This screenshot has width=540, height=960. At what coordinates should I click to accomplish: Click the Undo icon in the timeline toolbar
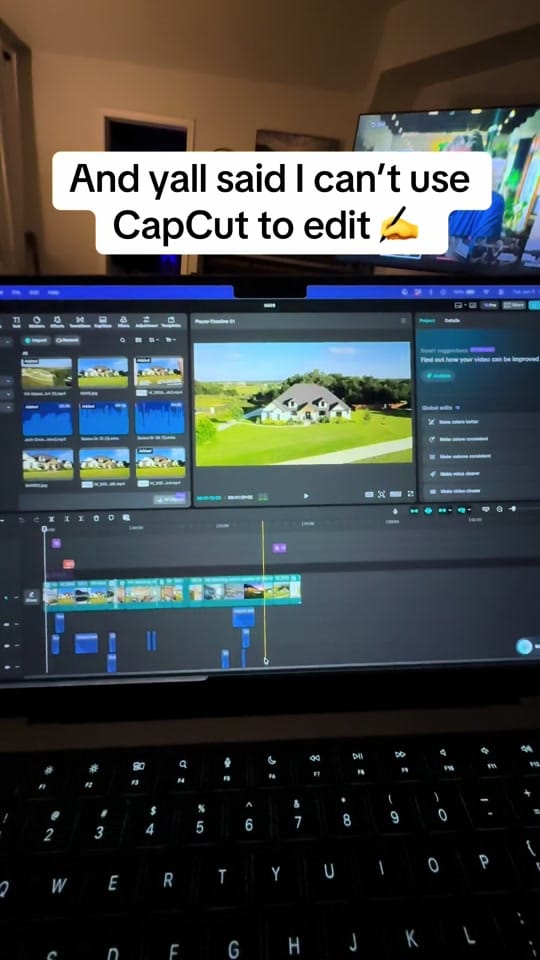(21, 519)
